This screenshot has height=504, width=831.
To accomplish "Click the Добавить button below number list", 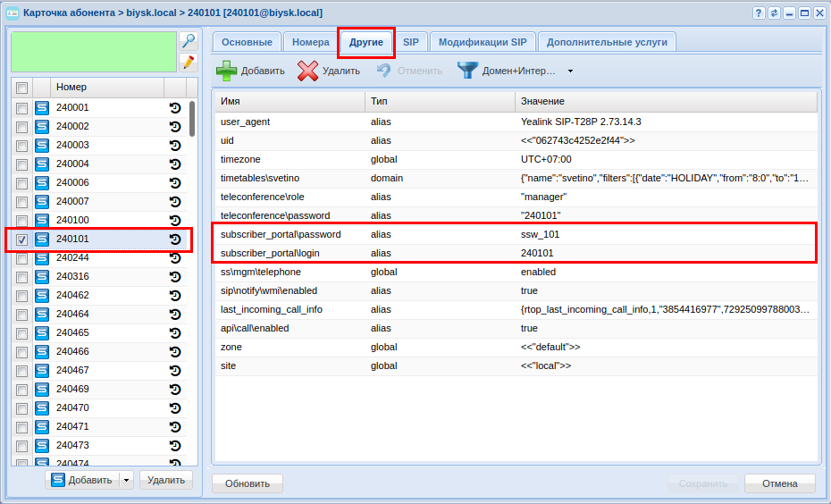I will (83, 480).
